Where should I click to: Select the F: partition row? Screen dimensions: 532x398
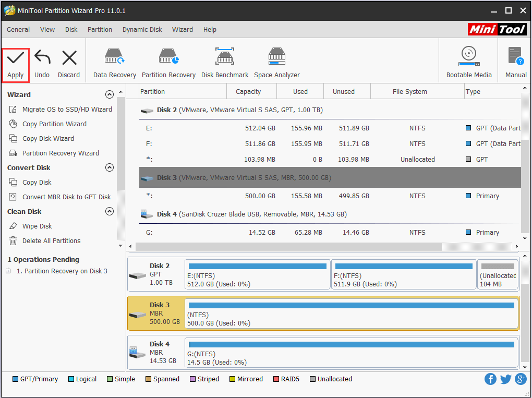pos(330,144)
